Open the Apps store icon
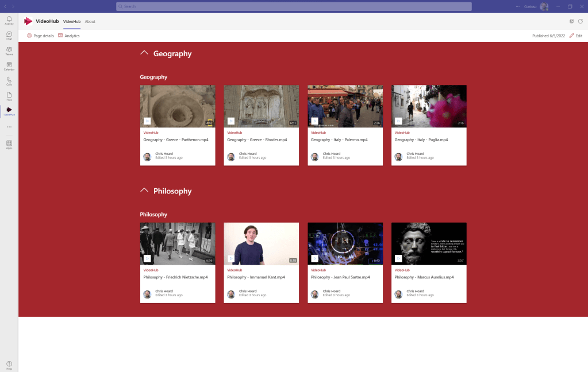The width and height of the screenshot is (588, 372). pyautogui.click(x=9, y=144)
